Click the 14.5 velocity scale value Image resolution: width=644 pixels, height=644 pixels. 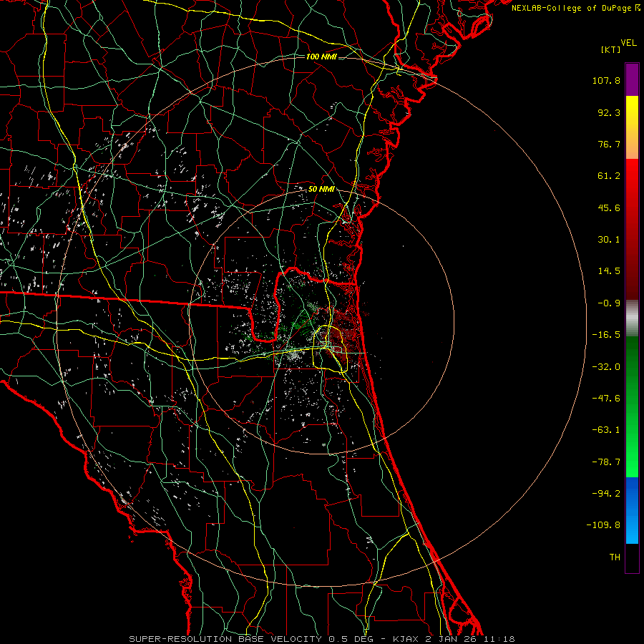pos(609,271)
